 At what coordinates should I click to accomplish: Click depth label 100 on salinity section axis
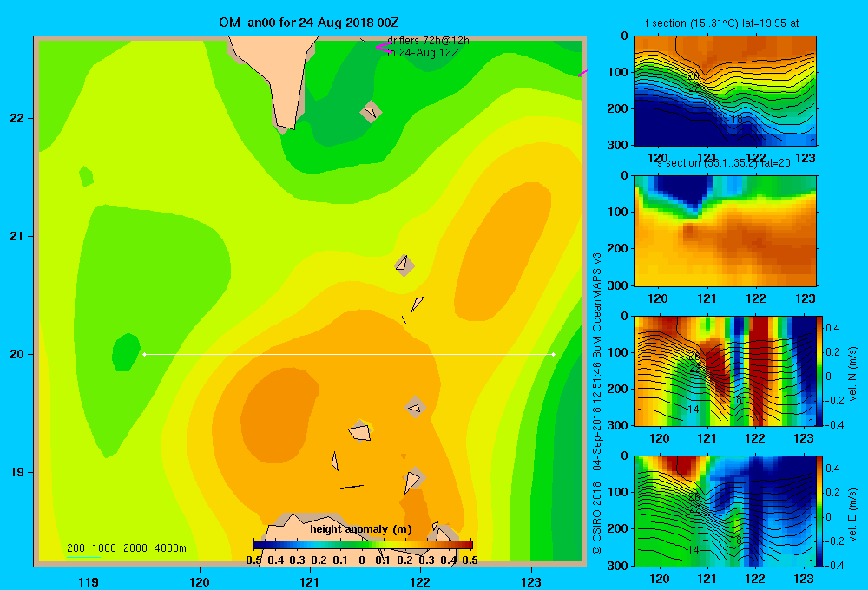tap(619, 212)
